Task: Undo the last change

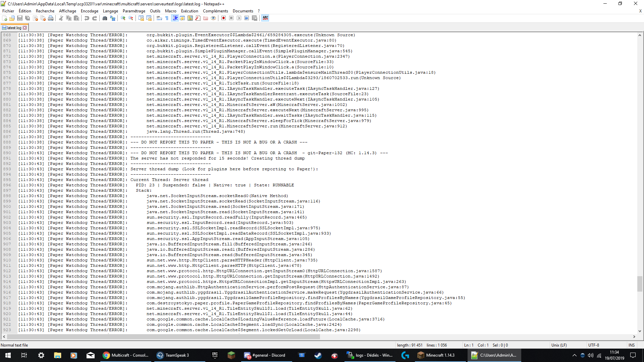Action: point(87,18)
